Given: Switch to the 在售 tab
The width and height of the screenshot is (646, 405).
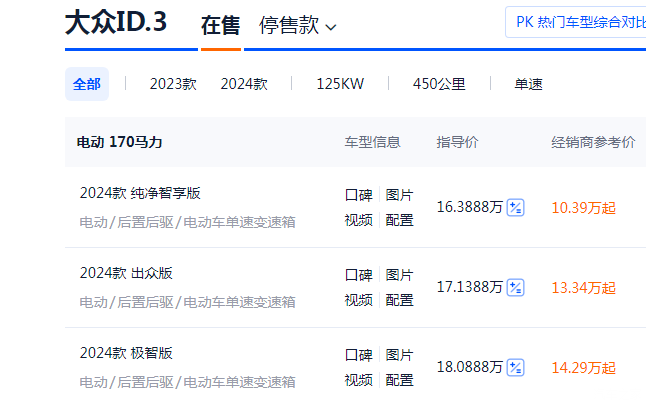Looking at the screenshot, I should click(220, 26).
